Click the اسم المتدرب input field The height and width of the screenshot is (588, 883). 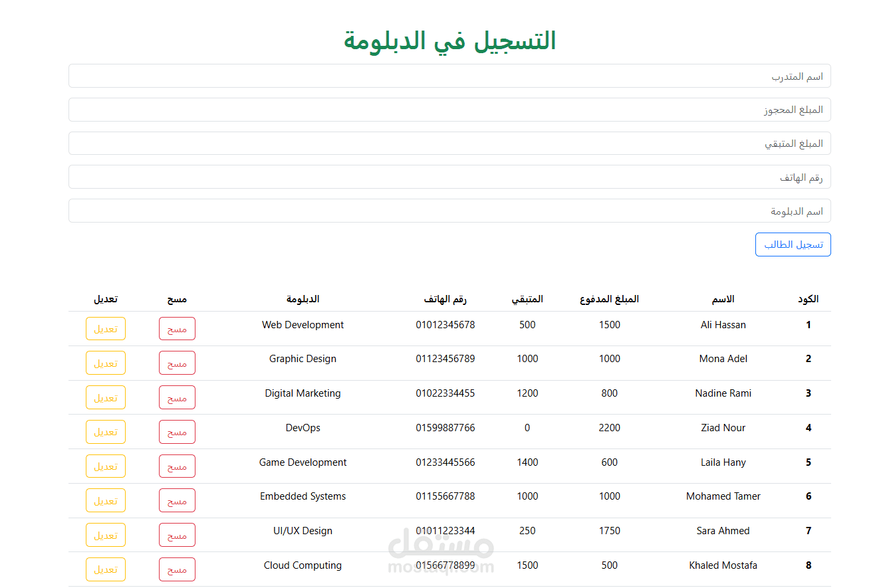[449, 76]
